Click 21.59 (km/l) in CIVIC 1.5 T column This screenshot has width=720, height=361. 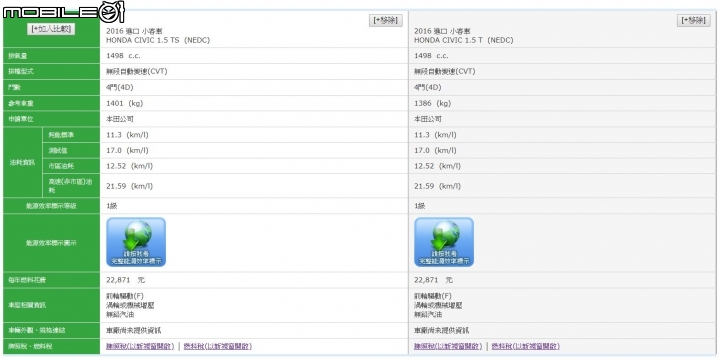(x=438, y=186)
